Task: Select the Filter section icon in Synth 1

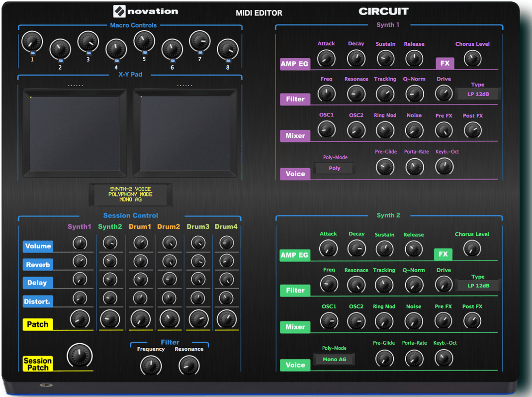Action: [x=295, y=99]
